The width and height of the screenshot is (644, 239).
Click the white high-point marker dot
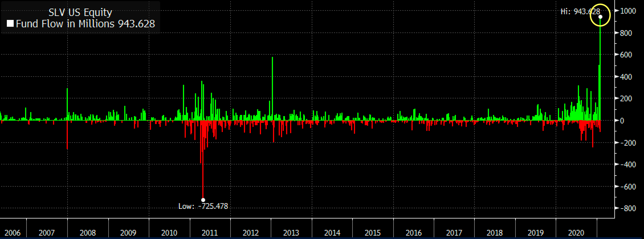tap(600, 17)
